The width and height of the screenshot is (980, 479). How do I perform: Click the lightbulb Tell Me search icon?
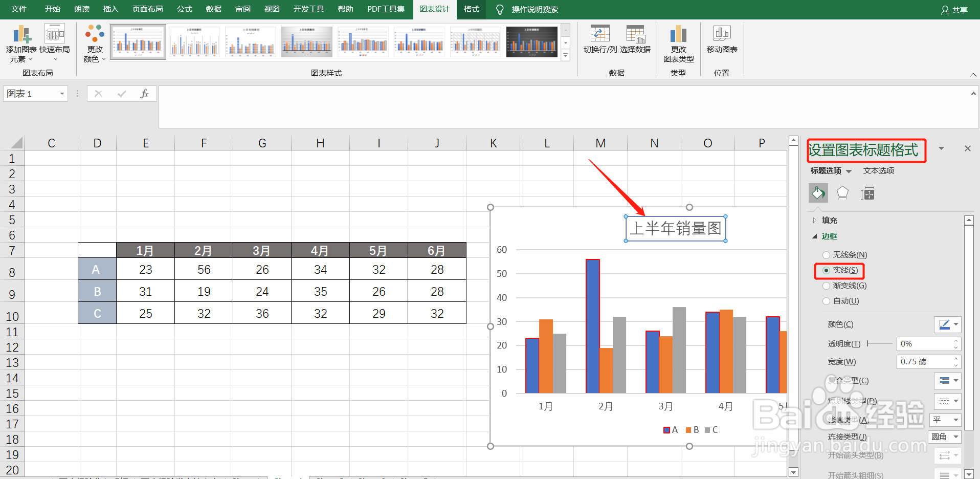click(x=500, y=10)
